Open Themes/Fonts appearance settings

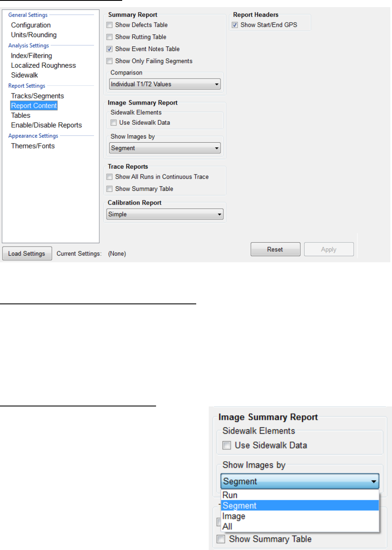coord(33,146)
